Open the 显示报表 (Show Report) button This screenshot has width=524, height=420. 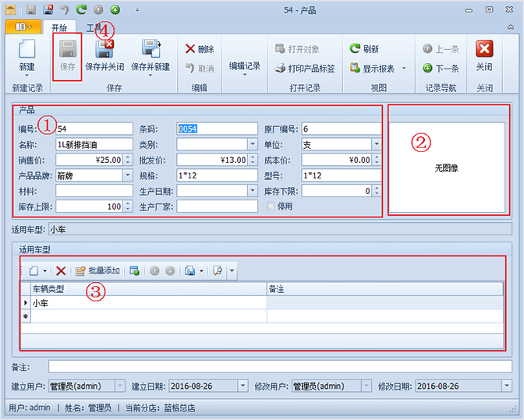[377, 69]
